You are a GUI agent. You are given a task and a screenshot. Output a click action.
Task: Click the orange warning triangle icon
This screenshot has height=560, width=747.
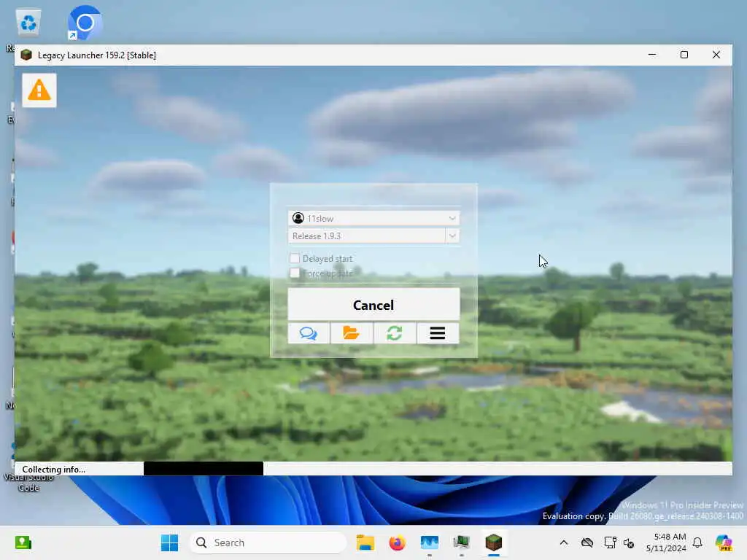click(x=39, y=90)
